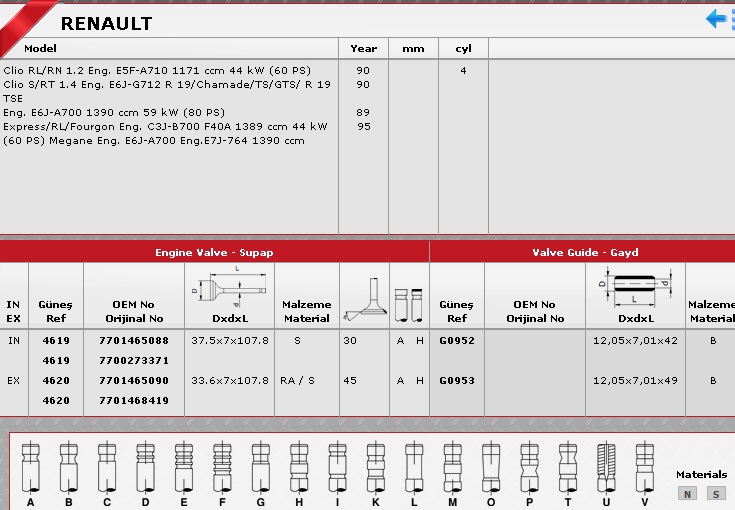The image size is (735, 510).
Task: Click valve stem type V icon
Action: click(644, 463)
